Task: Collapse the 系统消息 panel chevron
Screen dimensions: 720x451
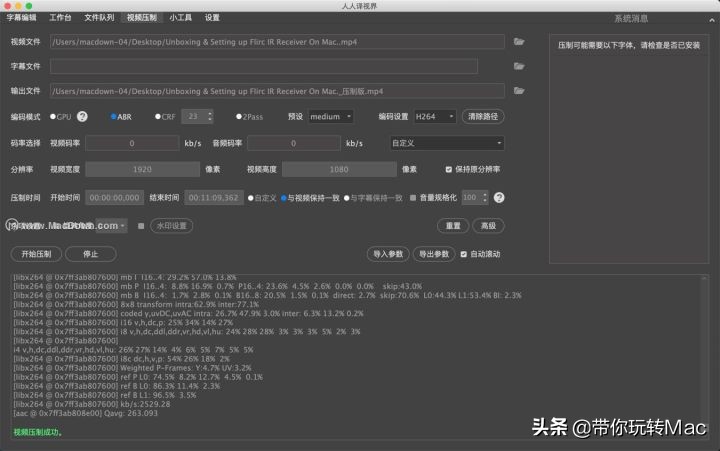Action: pyautogui.click(x=712, y=19)
